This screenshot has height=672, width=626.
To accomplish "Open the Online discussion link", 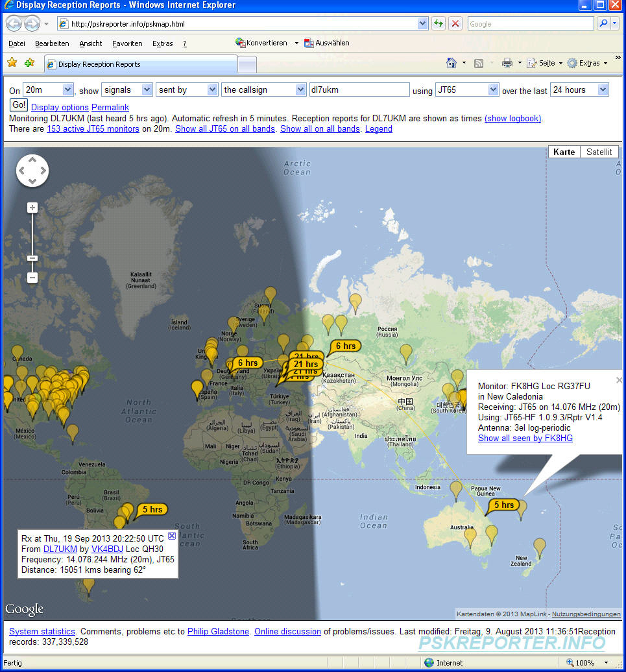I will pyautogui.click(x=287, y=631).
